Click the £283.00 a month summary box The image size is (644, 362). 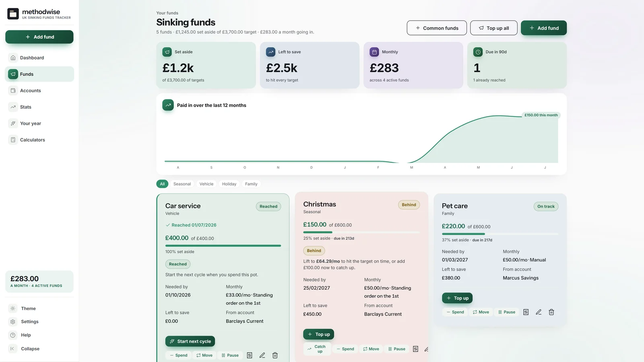click(x=39, y=282)
